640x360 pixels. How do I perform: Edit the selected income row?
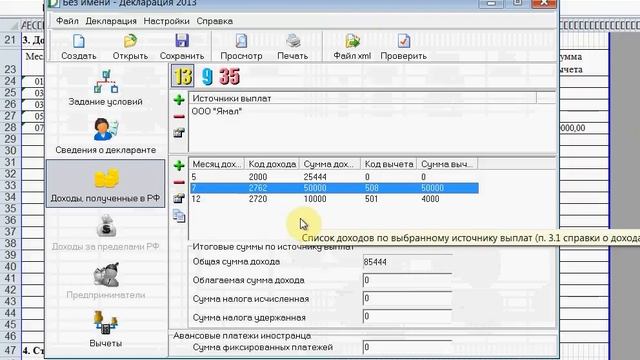click(179, 198)
